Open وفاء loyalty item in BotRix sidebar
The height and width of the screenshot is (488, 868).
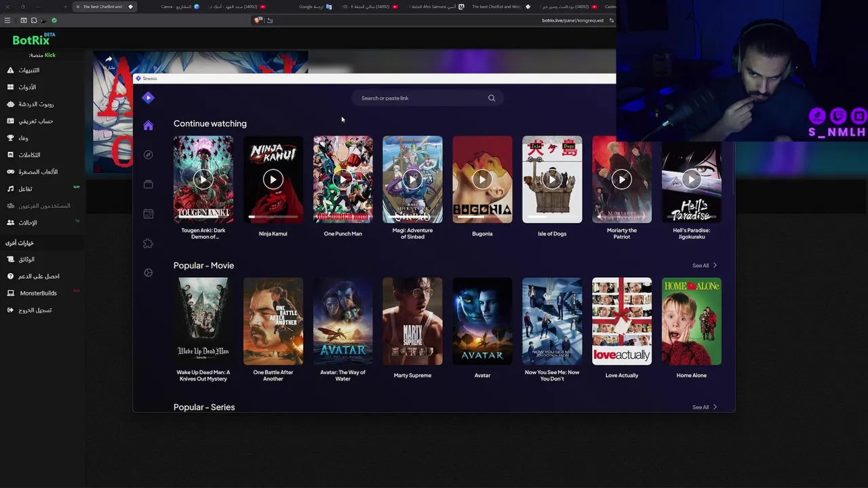[18, 138]
